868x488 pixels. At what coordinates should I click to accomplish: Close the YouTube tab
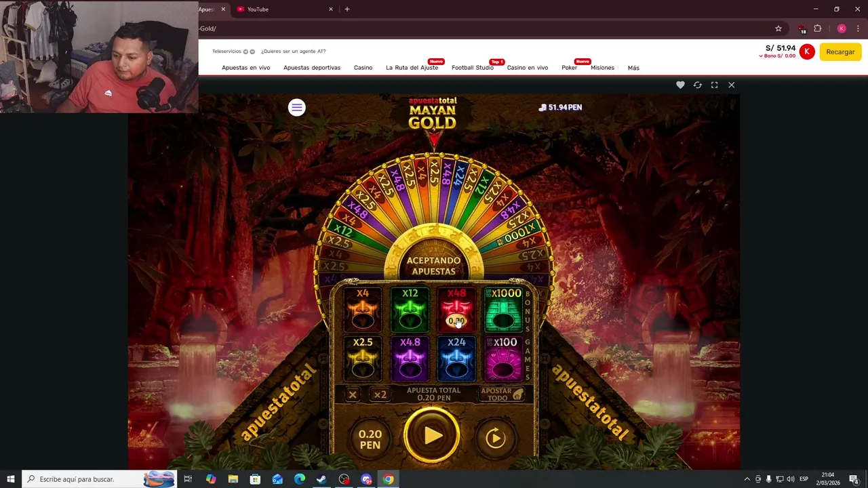tap(331, 9)
